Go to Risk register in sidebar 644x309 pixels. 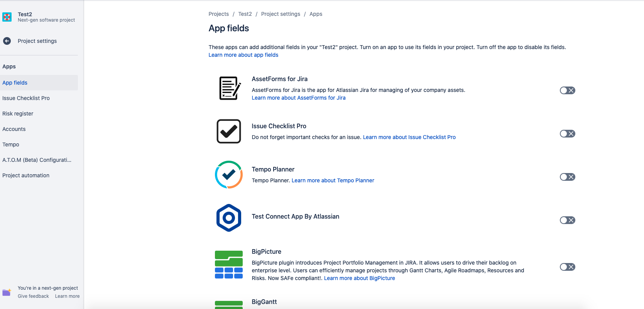click(39, 114)
